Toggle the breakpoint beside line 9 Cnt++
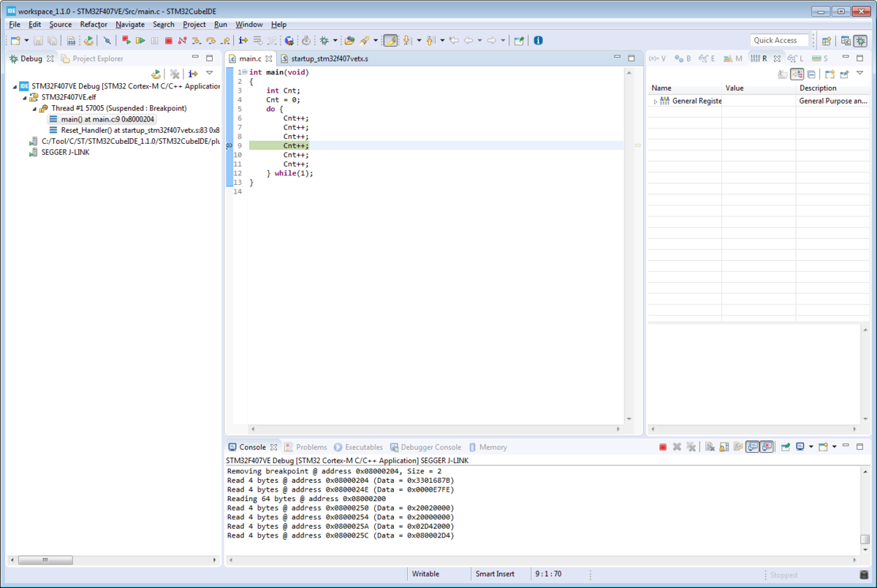 pyautogui.click(x=229, y=145)
